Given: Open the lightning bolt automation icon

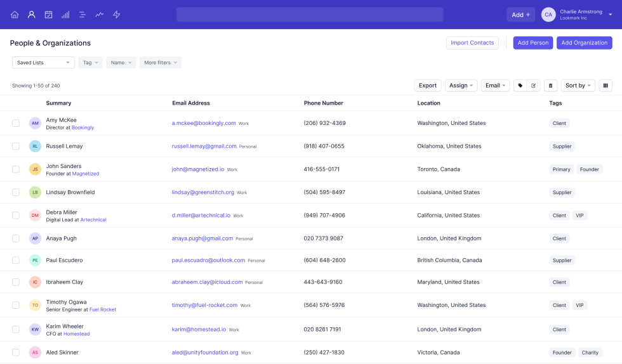Looking at the screenshot, I should (x=117, y=15).
